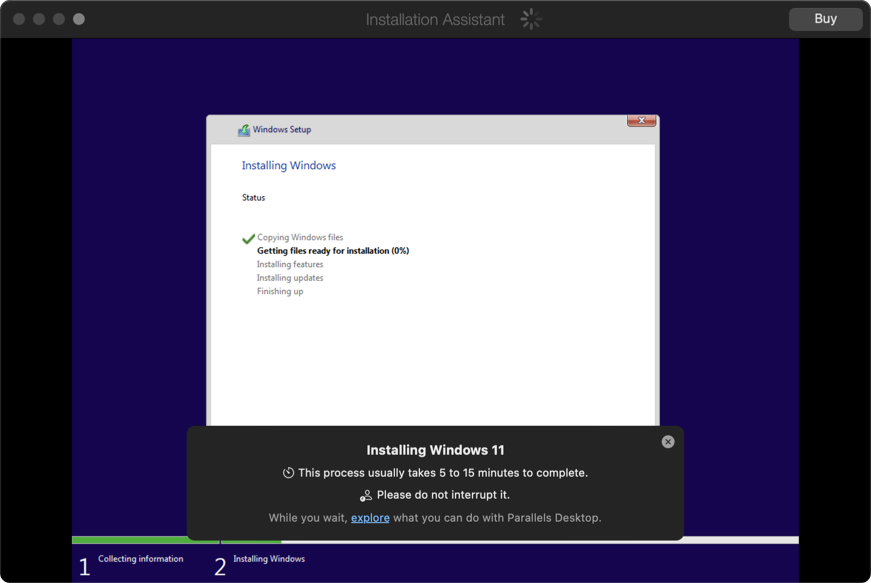Select the Installing features step
This screenshot has width=871, height=583.
pos(289,264)
